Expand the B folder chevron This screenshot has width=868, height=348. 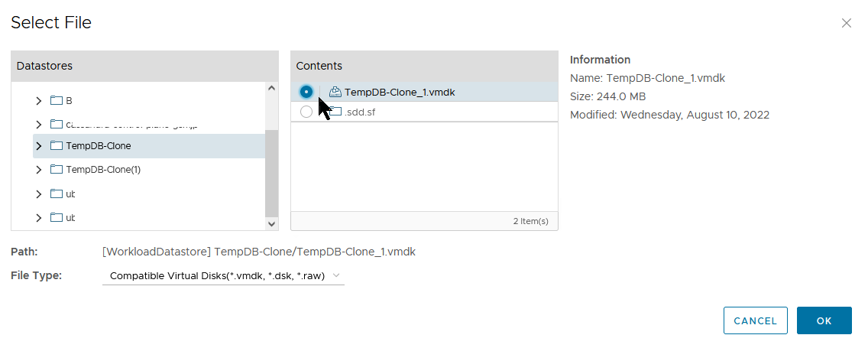(x=39, y=101)
